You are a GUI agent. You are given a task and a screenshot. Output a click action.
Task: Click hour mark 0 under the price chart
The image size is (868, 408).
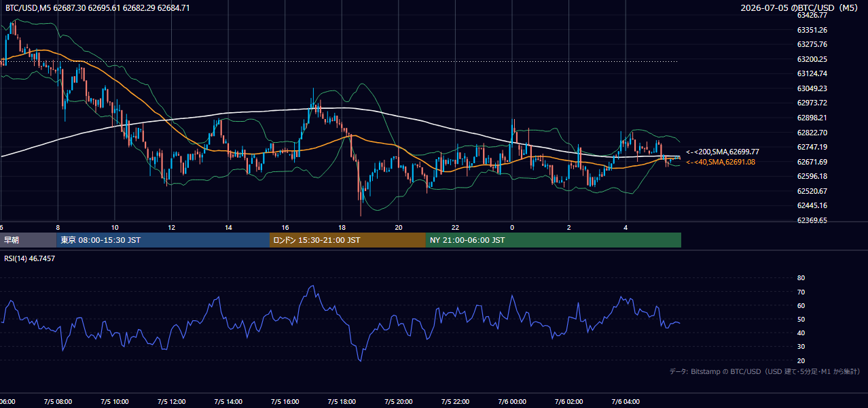(x=512, y=227)
